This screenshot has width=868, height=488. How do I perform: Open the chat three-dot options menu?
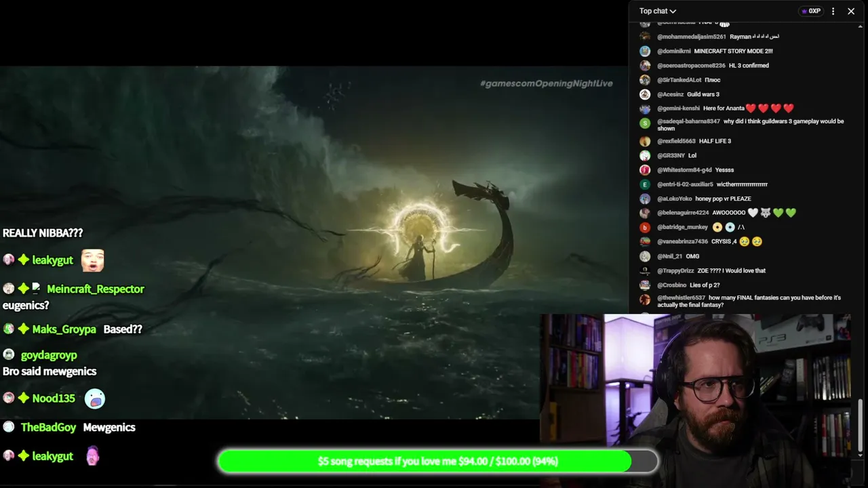[833, 11]
